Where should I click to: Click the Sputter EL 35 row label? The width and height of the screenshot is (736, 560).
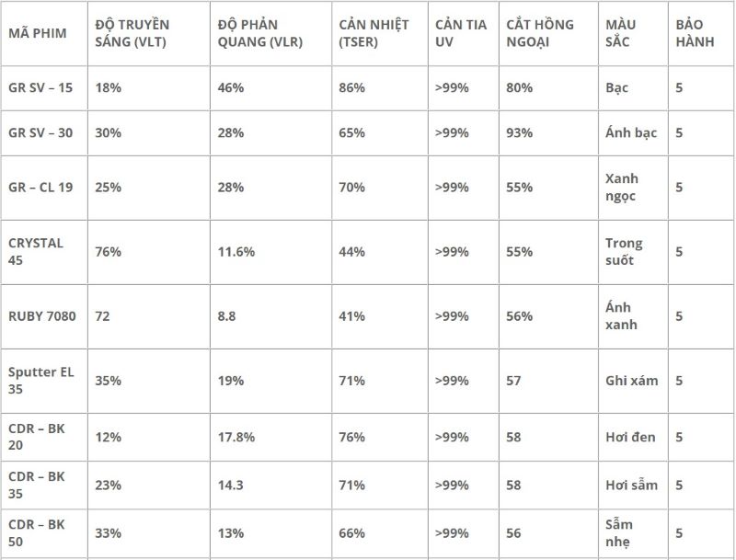coord(40,380)
